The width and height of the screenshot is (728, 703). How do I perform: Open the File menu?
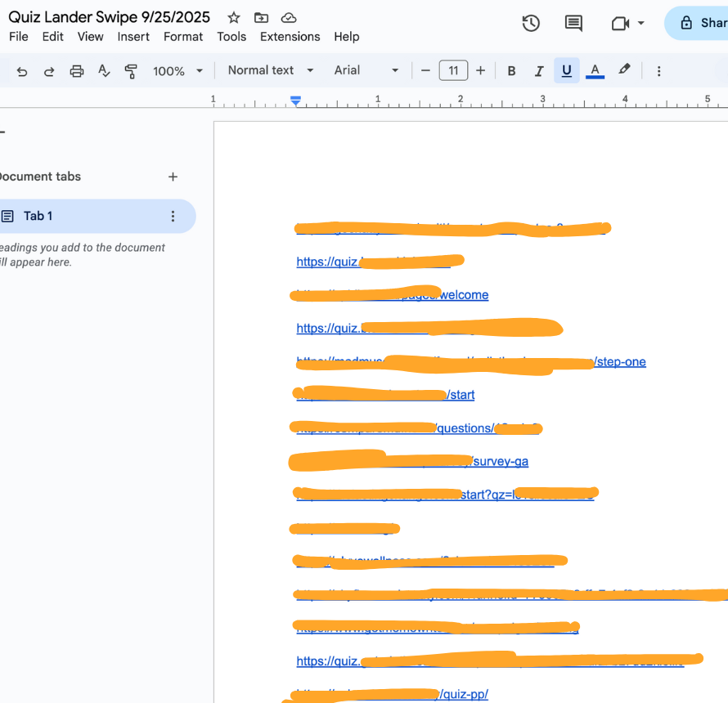pyautogui.click(x=19, y=37)
